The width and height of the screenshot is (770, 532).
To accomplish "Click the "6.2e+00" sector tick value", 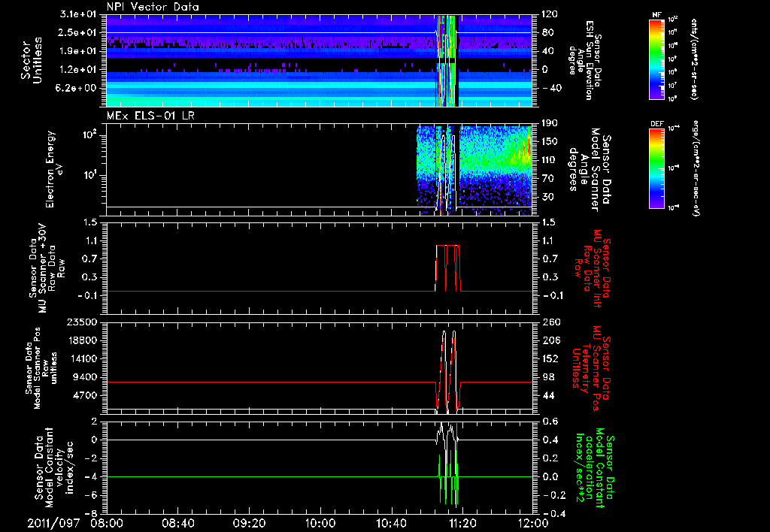I will pos(76,88).
